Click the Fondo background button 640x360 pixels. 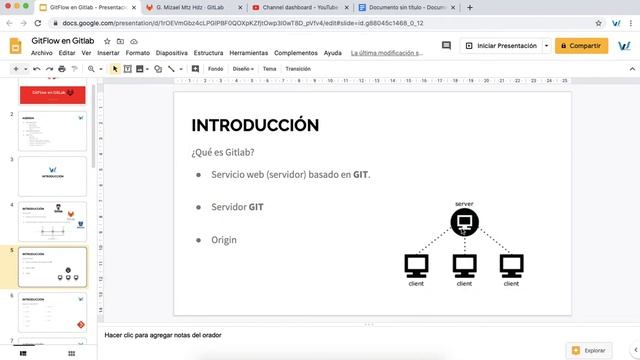[x=216, y=69]
